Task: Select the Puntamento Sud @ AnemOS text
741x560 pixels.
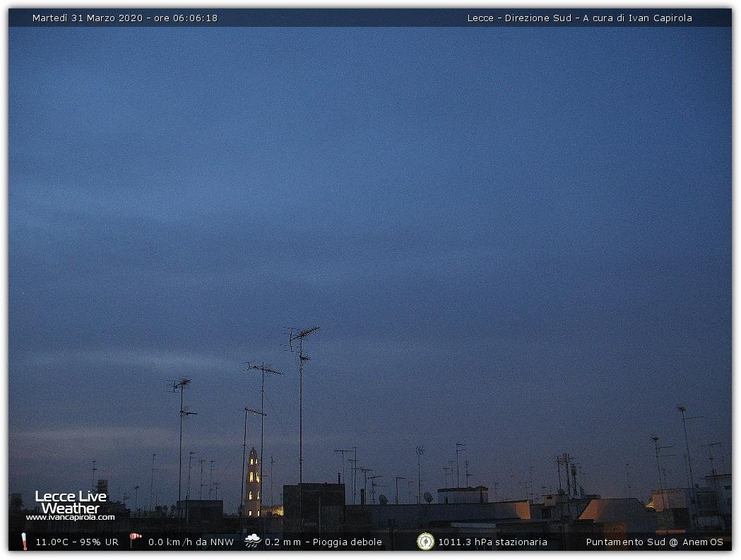Action: click(x=655, y=542)
